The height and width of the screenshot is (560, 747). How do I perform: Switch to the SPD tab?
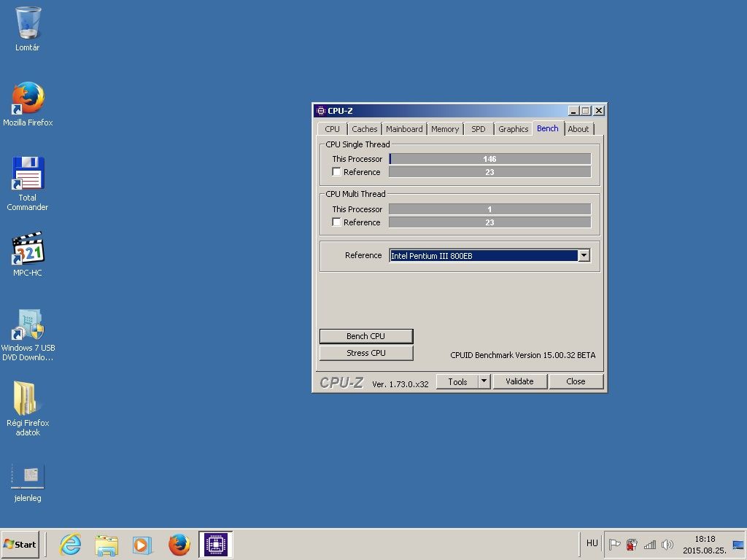[x=479, y=129]
